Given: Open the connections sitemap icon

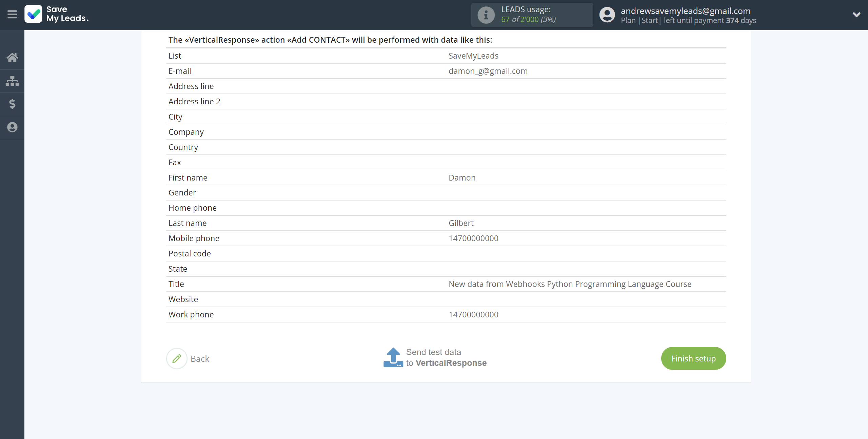Looking at the screenshot, I should coord(12,81).
